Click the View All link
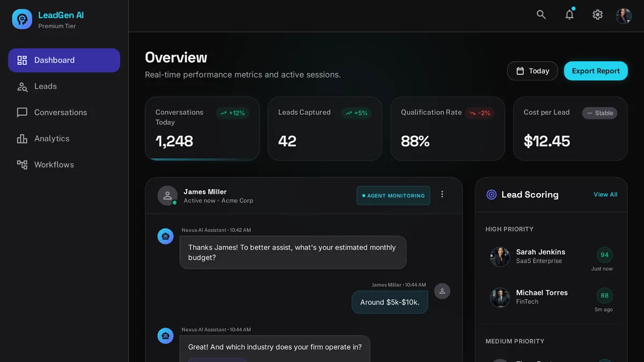This screenshot has height=362, width=644. pos(605,195)
